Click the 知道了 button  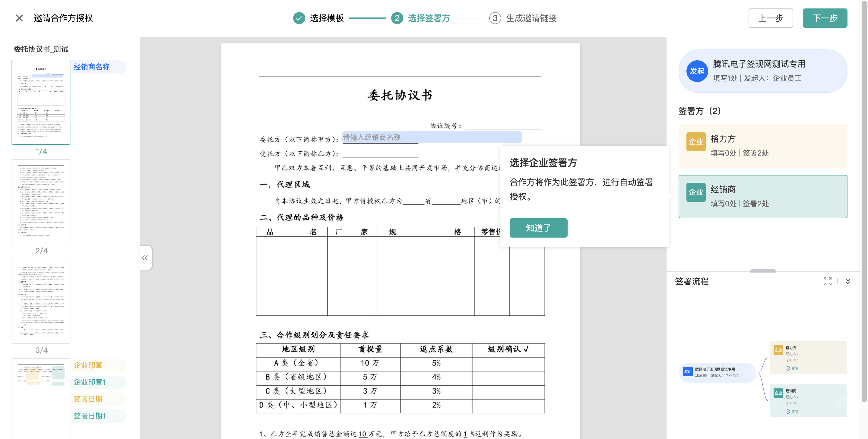tap(538, 228)
